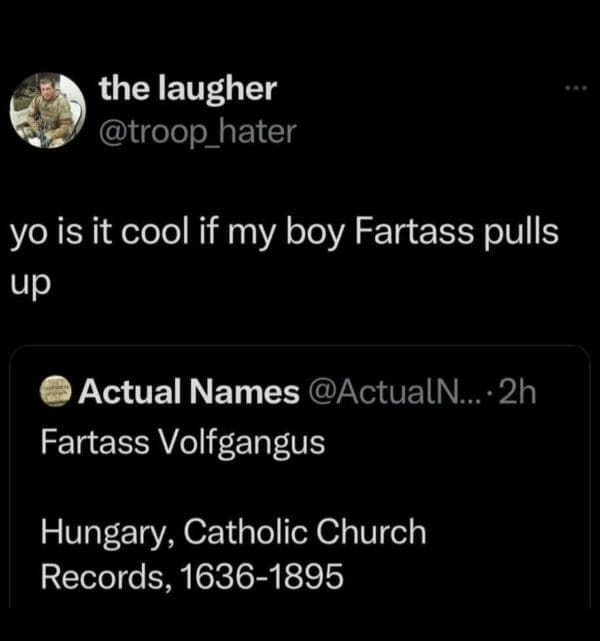Screen dimensions: 600x641
Task: Click Fartass in the quoted tweet
Action: [93, 441]
